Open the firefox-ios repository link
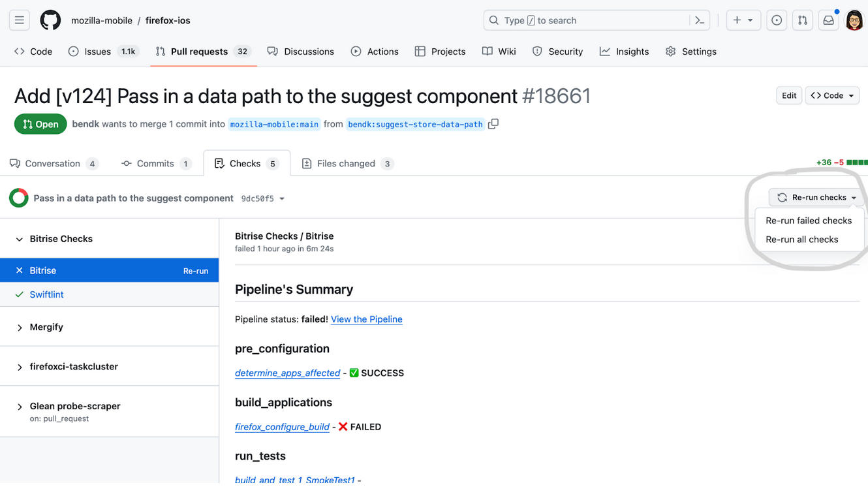868x487 pixels. tap(168, 20)
